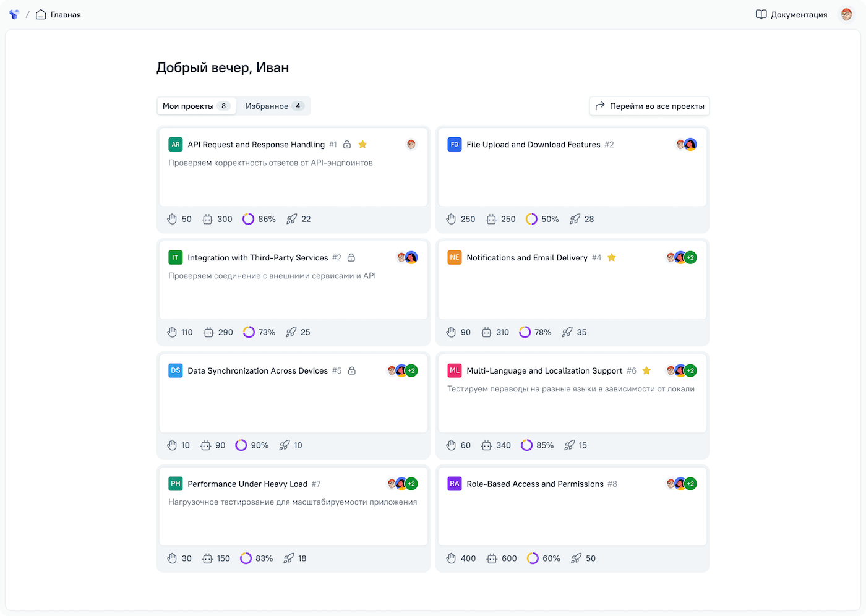
Task: Expand +2 members on Performance Under Heavy Load
Action: 411,484
